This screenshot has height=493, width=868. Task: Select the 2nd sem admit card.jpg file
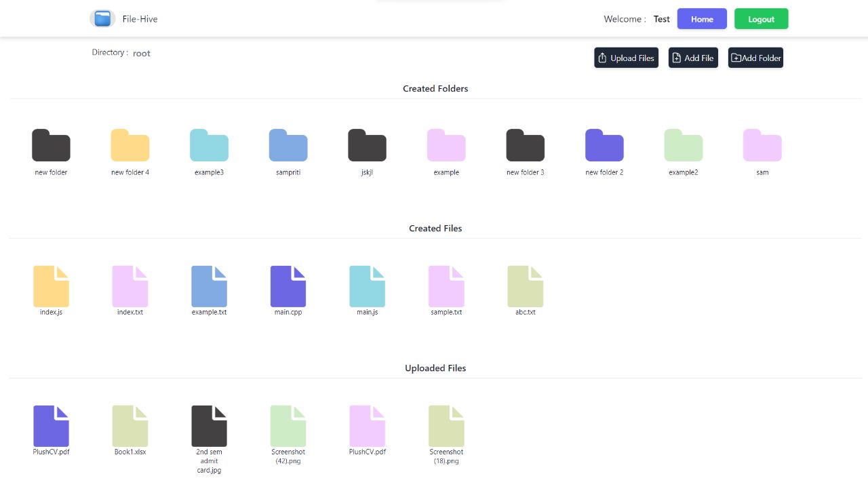(209, 425)
